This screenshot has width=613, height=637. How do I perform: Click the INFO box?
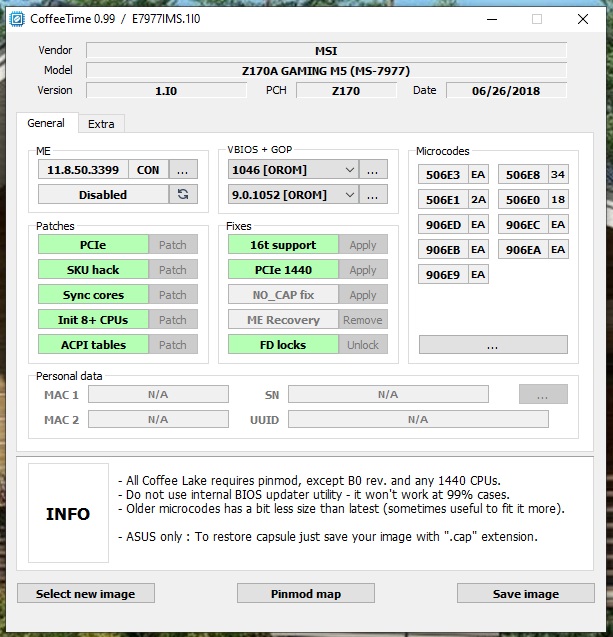[x=68, y=513]
